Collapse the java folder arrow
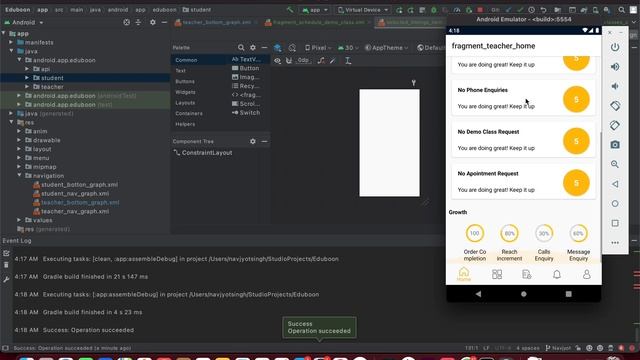This screenshot has width=640, height=360. [11, 51]
